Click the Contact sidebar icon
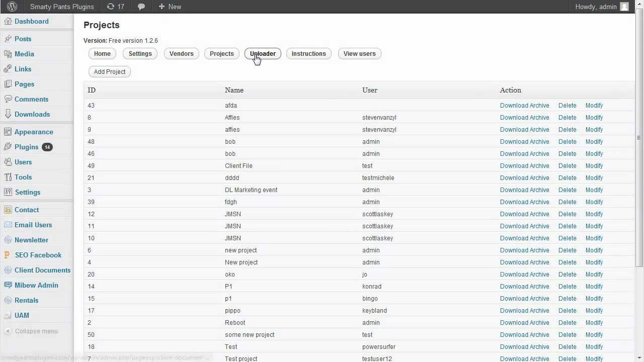 point(8,210)
